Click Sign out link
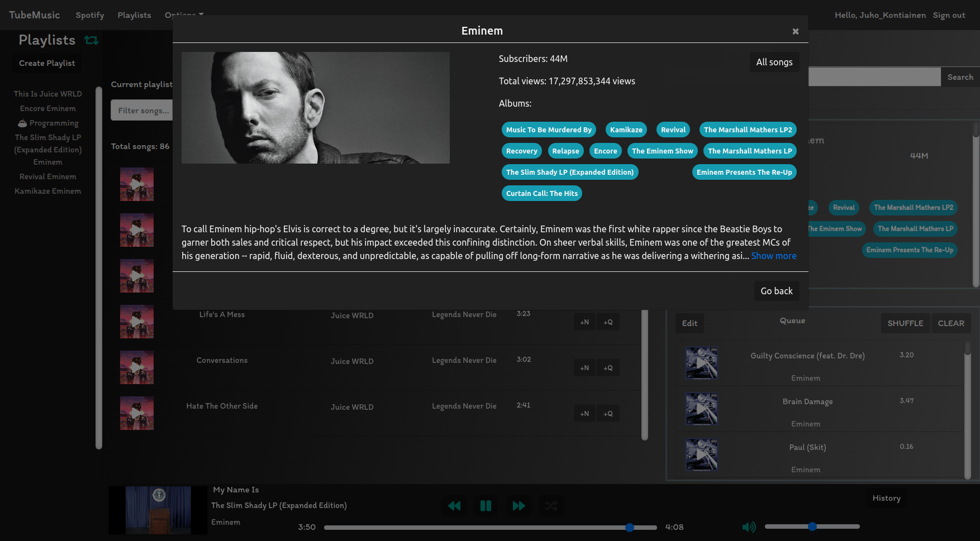Image resolution: width=980 pixels, height=541 pixels. (x=949, y=15)
